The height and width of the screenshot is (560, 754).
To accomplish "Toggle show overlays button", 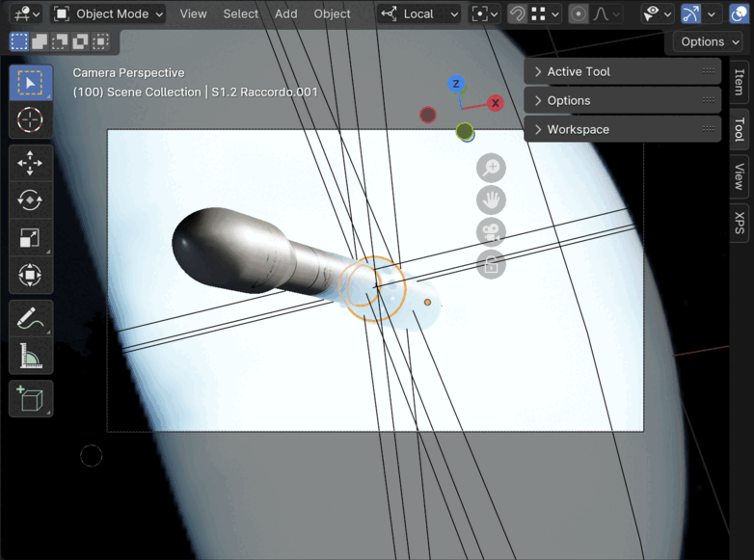I will click(x=739, y=13).
